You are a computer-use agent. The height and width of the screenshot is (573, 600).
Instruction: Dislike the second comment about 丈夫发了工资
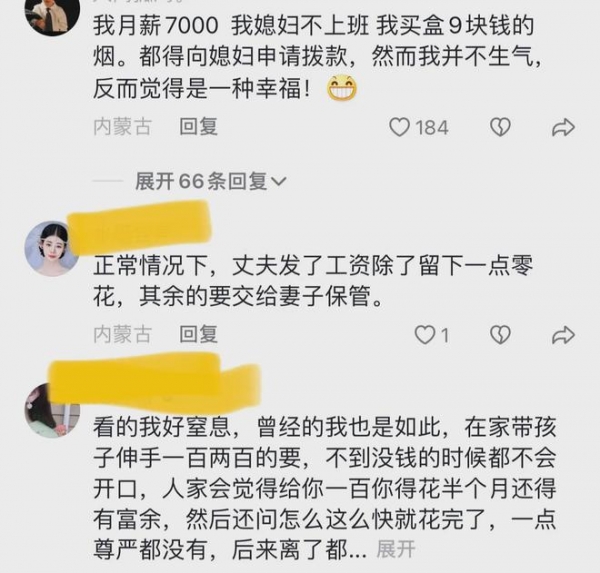pos(500,335)
